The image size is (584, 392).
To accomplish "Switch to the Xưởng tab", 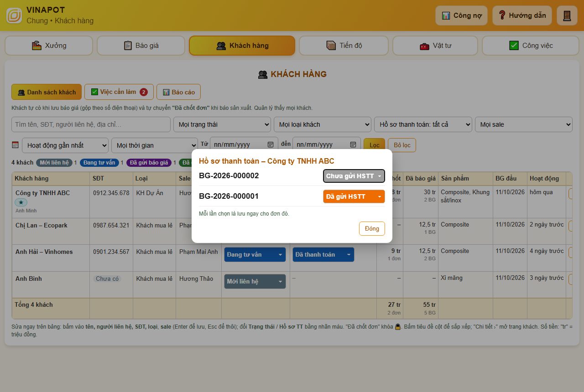I will pyautogui.click(x=49, y=46).
